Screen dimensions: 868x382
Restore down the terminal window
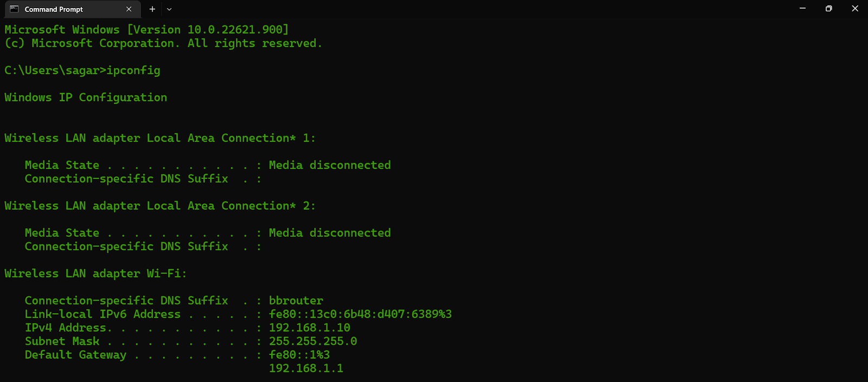pos(828,9)
